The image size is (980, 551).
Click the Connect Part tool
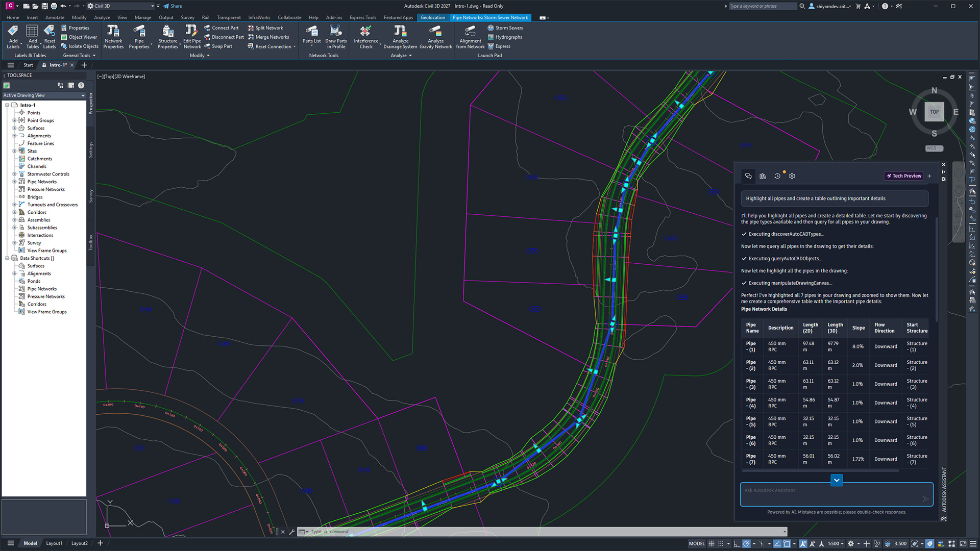[x=221, y=28]
